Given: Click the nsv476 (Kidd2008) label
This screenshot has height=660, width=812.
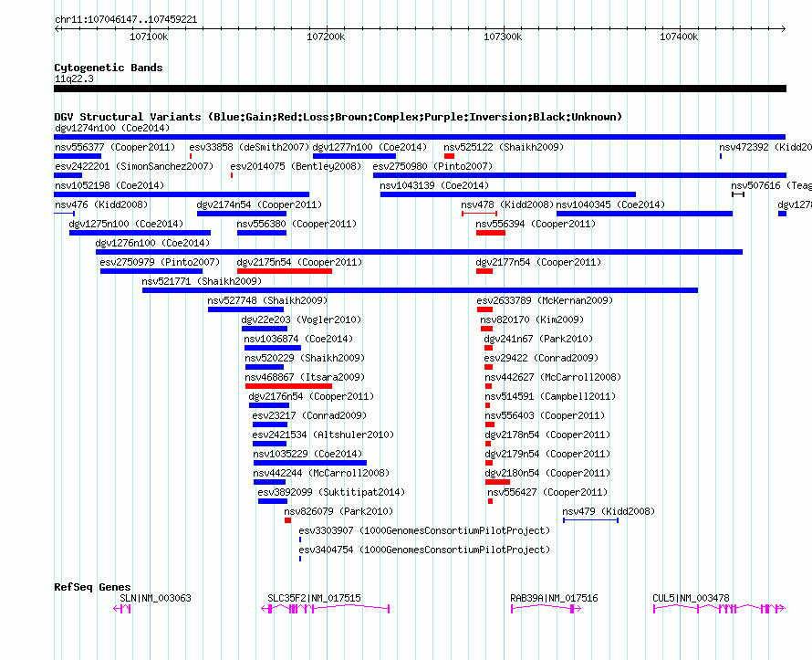Looking at the screenshot, I should pyautogui.click(x=101, y=204).
